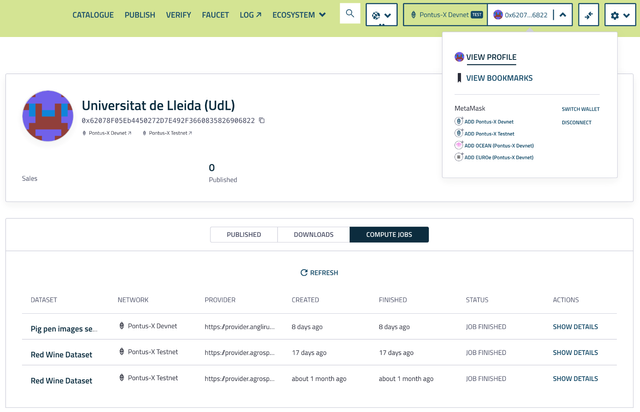
Task: Switch to the Downloads tab
Action: pyautogui.click(x=313, y=235)
